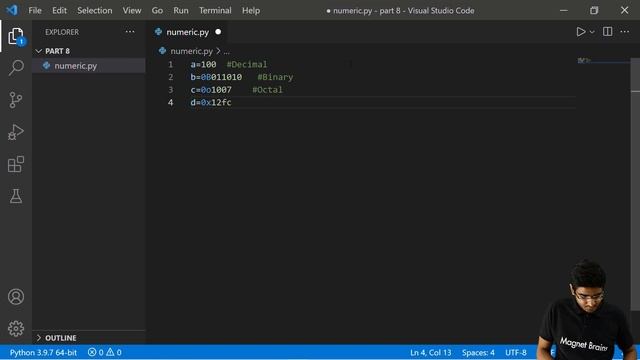The image size is (640, 360).
Task: Click numeric.py in the breadcrumb
Action: click(191, 51)
